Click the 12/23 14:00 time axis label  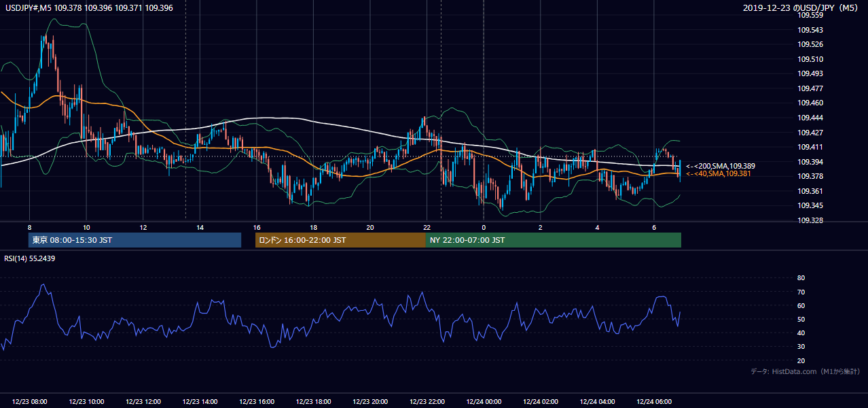[x=200, y=402]
